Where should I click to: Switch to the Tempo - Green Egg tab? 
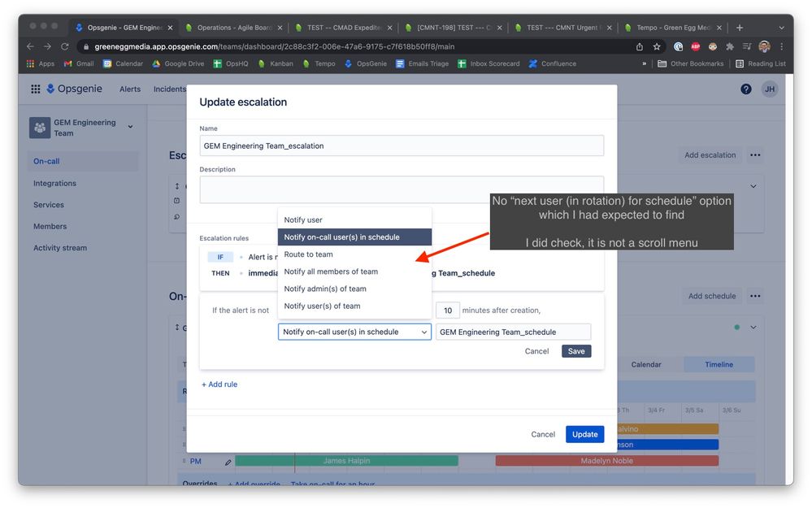673,28
